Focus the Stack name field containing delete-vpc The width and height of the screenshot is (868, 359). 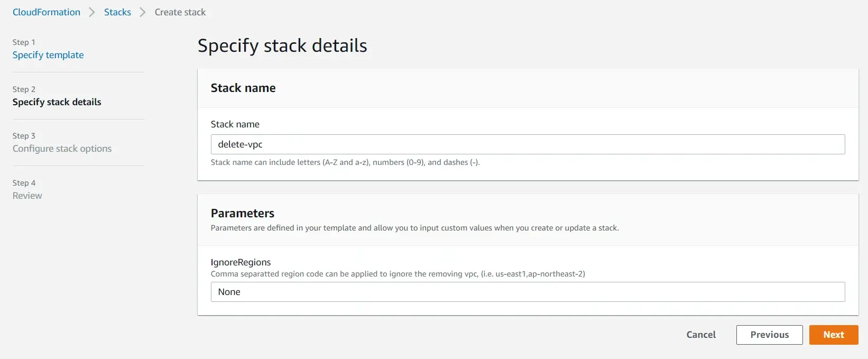(x=527, y=144)
